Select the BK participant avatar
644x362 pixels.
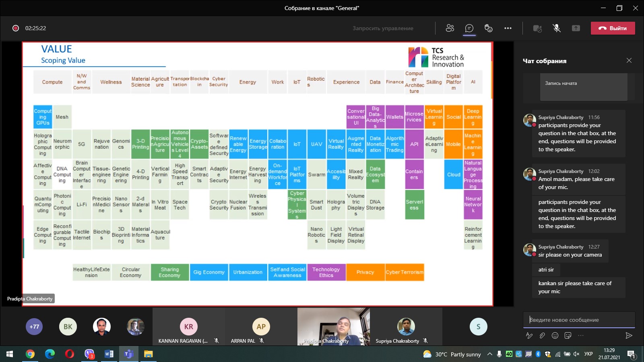click(x=68, y=327)
